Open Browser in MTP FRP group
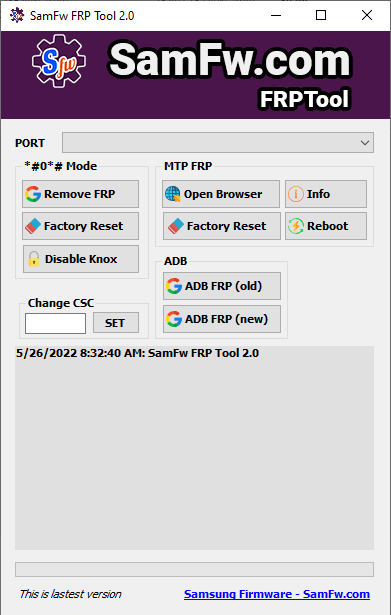Image resolution: width=391 pixels, height=615 pixels. 221,194
